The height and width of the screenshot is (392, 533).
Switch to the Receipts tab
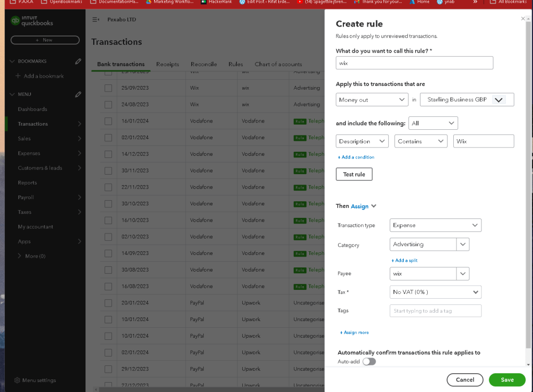pos(168,64)
